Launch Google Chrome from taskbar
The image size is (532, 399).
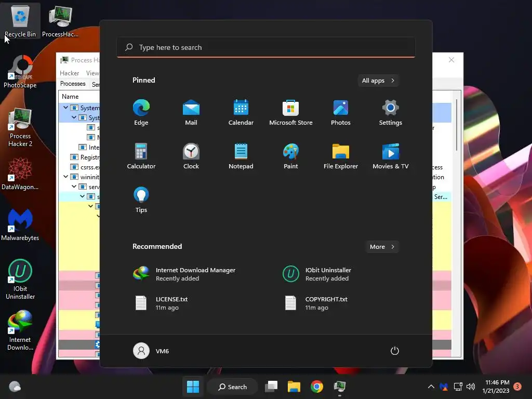(x=317, y=387)
